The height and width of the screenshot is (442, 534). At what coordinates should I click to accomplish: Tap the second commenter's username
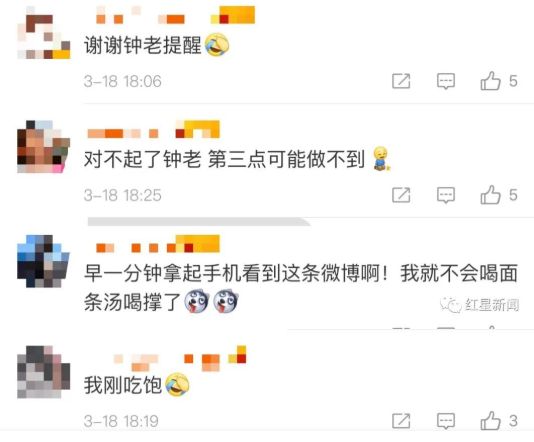(153, 129)
